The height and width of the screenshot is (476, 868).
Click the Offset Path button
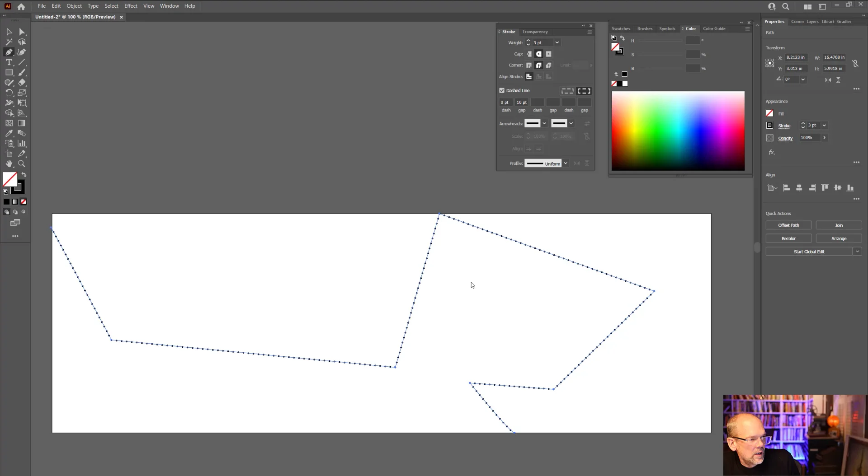click(x=788, y=225)
